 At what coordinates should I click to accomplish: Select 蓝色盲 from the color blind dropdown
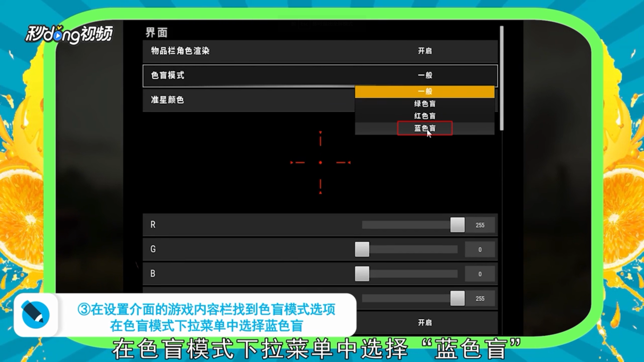[x=424, y=128]
